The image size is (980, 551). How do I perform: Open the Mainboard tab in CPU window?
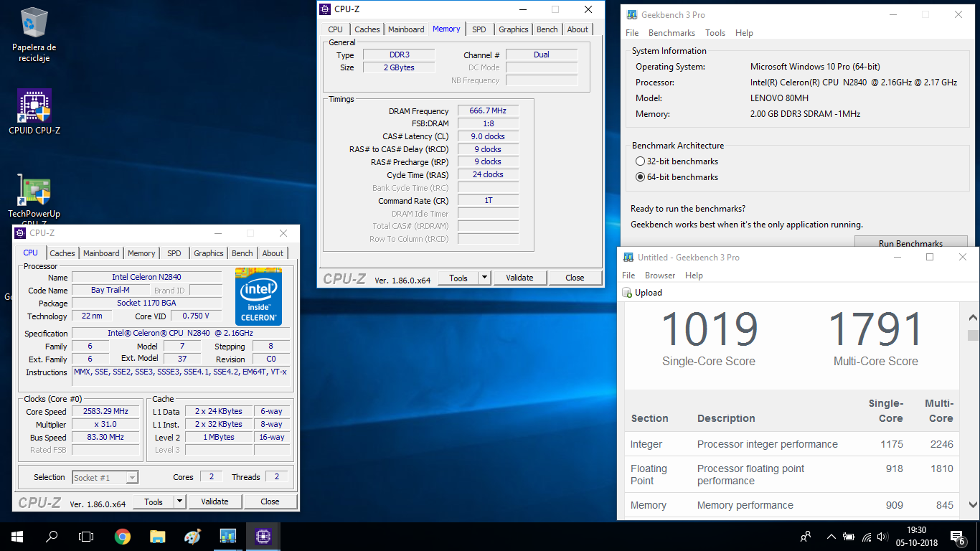[x=101, y=253]
